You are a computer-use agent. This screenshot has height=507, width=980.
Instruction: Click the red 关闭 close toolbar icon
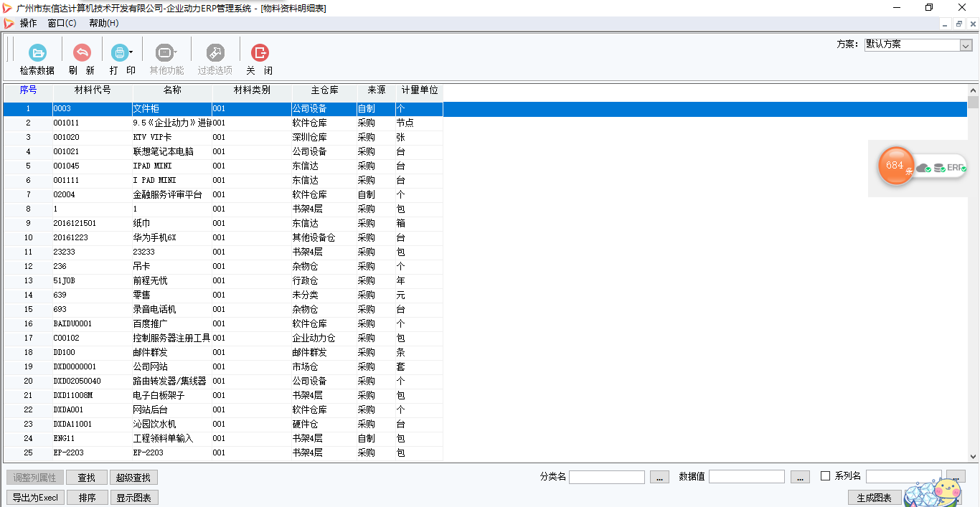(x=259, y=53)
